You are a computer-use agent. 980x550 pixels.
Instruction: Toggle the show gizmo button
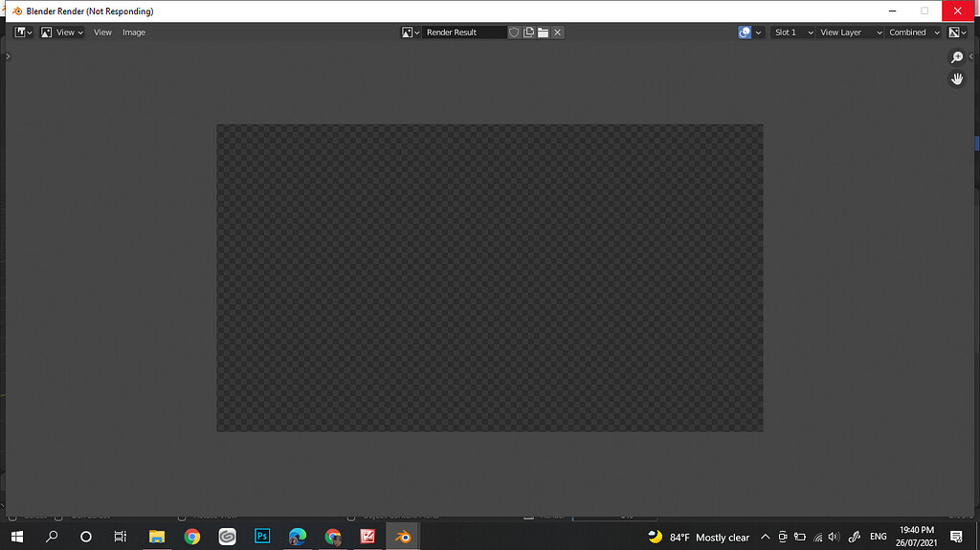[x=745, y=33]
